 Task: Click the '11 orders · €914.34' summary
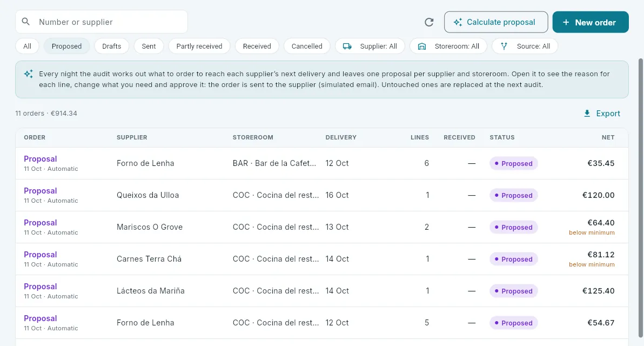46,114
